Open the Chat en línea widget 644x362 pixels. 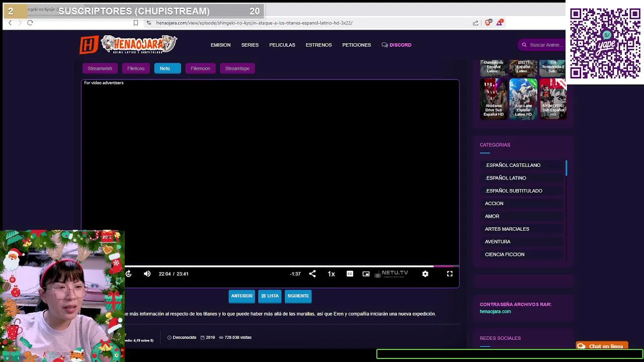[x=602, y=346]
